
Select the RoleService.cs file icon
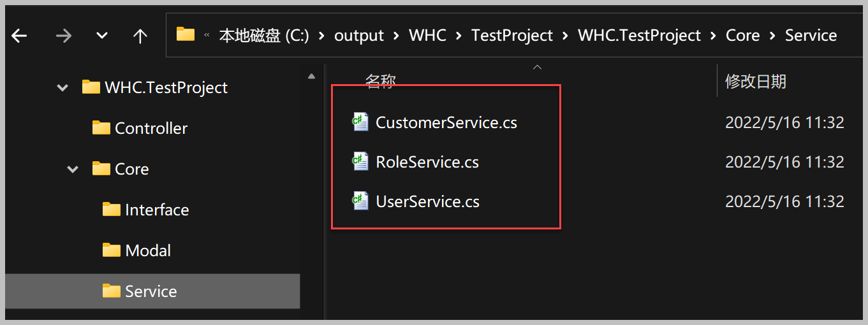pos(360,162)
